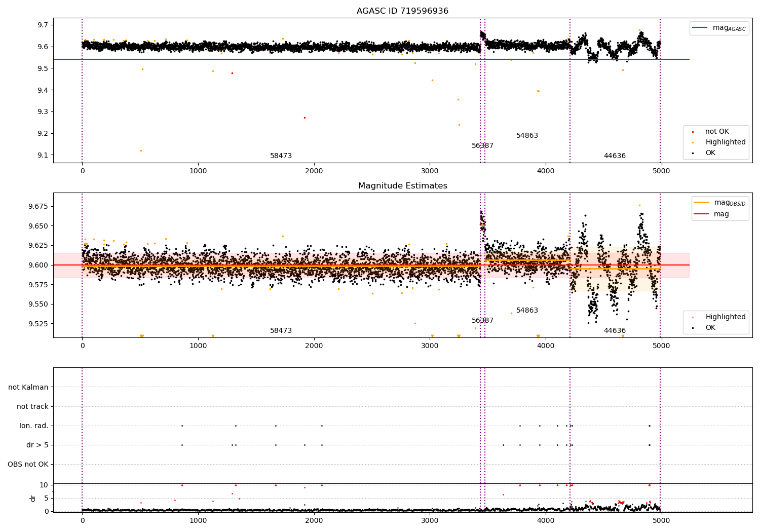This screenshot has height=532, width=760.
Task: Click the 'OBS not OK' axis label
Action: (28, 465)
